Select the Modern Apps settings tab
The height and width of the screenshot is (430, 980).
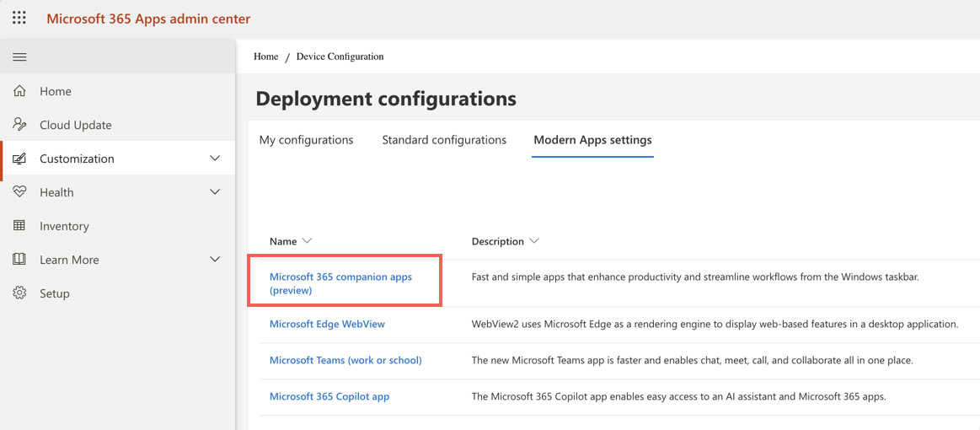pyautogui.click(x=592, y=140)
